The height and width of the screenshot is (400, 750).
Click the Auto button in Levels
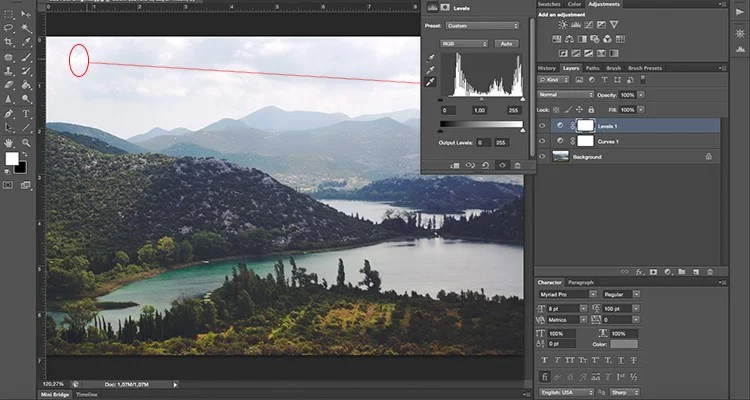tap(507, 44)
